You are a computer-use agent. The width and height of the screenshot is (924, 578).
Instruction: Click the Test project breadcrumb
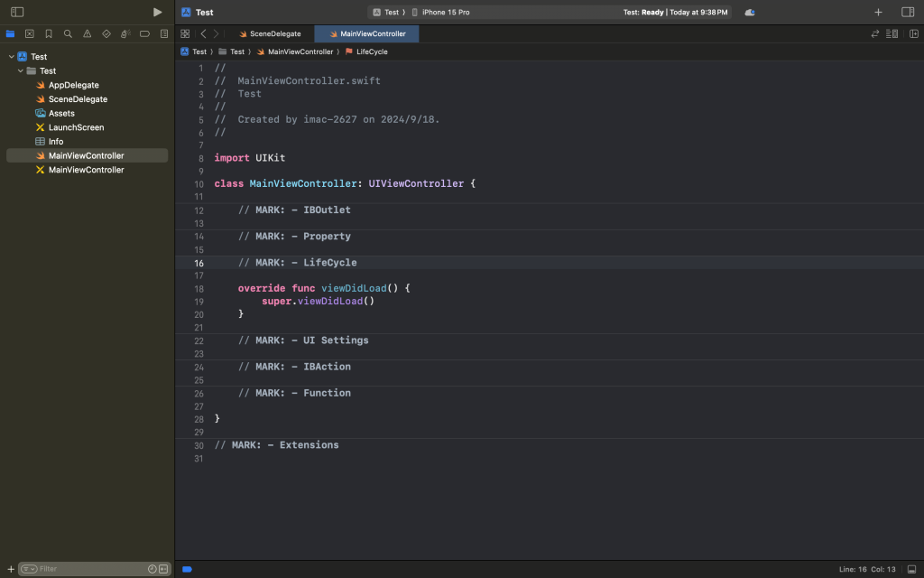[194, 51]
